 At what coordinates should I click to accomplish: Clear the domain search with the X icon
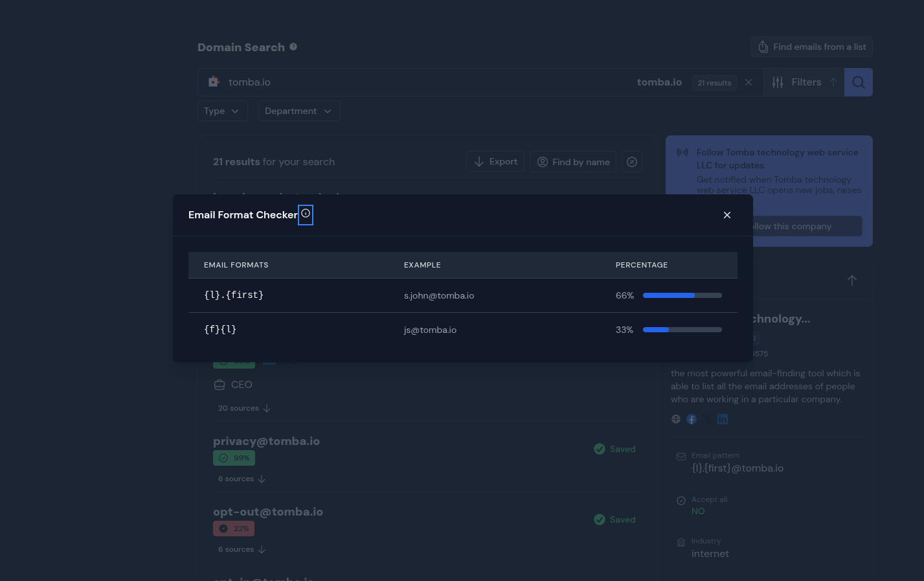coord(749,82)
